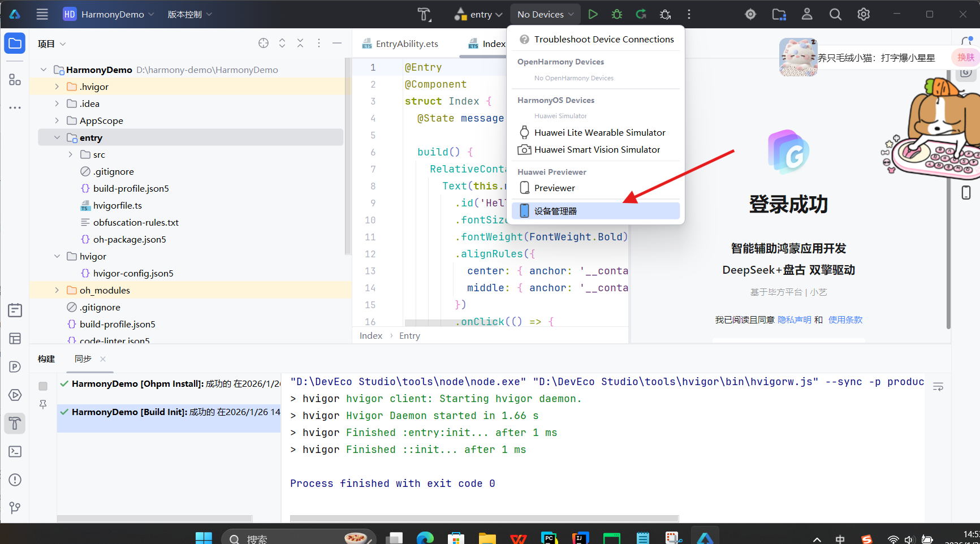Open the version control branch icon

tap(15, 507)
